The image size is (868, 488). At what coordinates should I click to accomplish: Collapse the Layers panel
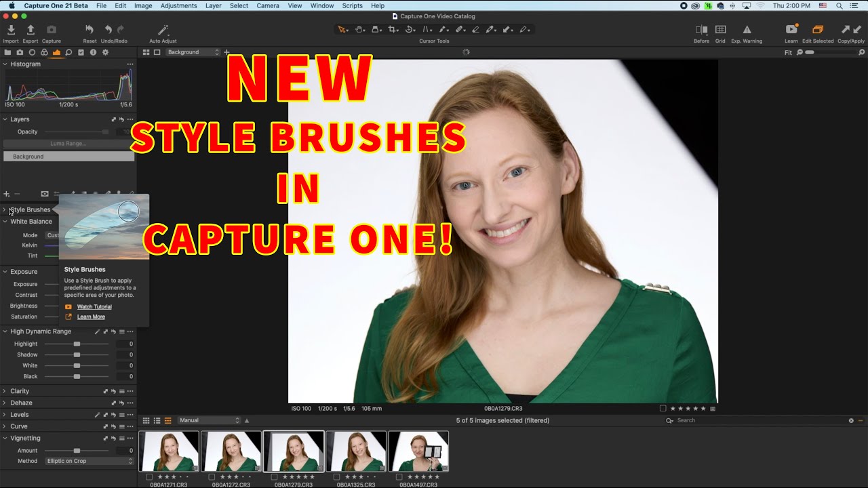click(x=5, y=119)
